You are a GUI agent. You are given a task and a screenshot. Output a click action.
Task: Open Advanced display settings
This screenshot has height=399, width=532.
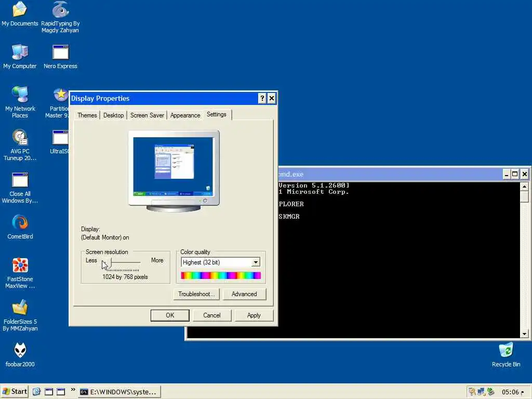(x=244, y=294)
